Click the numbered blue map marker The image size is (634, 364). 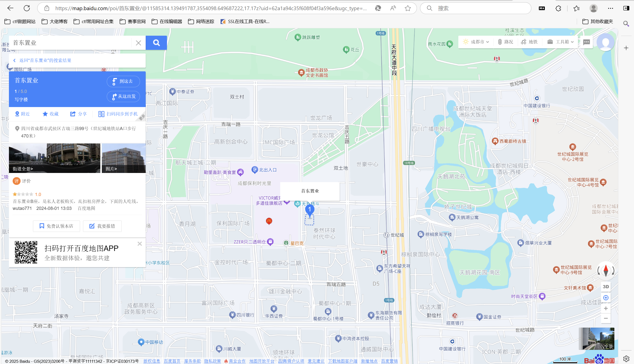[310, 211]
